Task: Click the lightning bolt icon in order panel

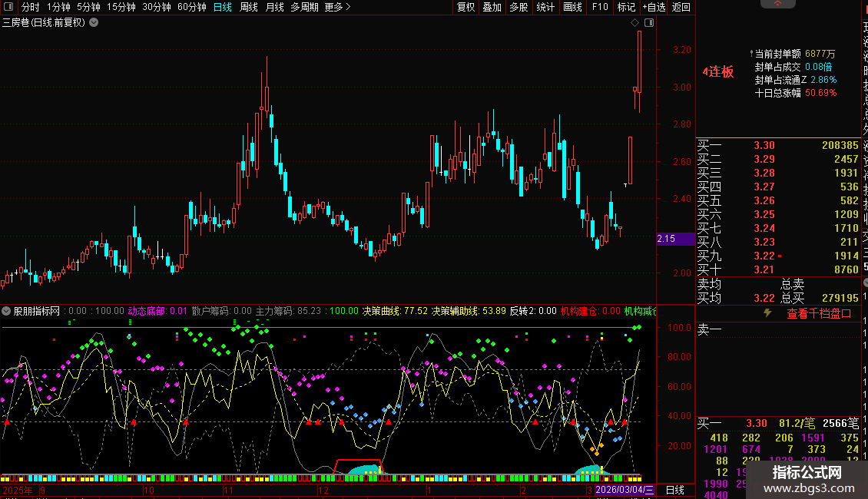Action: click(767, 313)
